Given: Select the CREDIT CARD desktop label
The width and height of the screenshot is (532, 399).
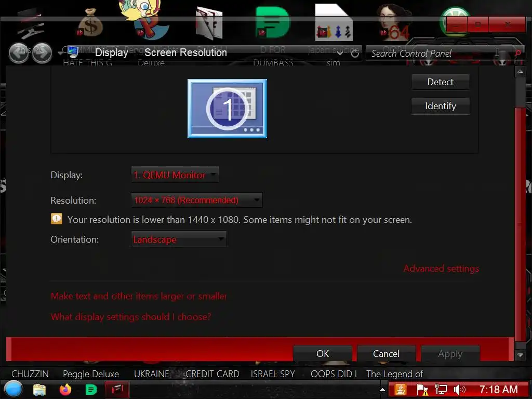Looking at the screenshot, I should click(212, 374).
